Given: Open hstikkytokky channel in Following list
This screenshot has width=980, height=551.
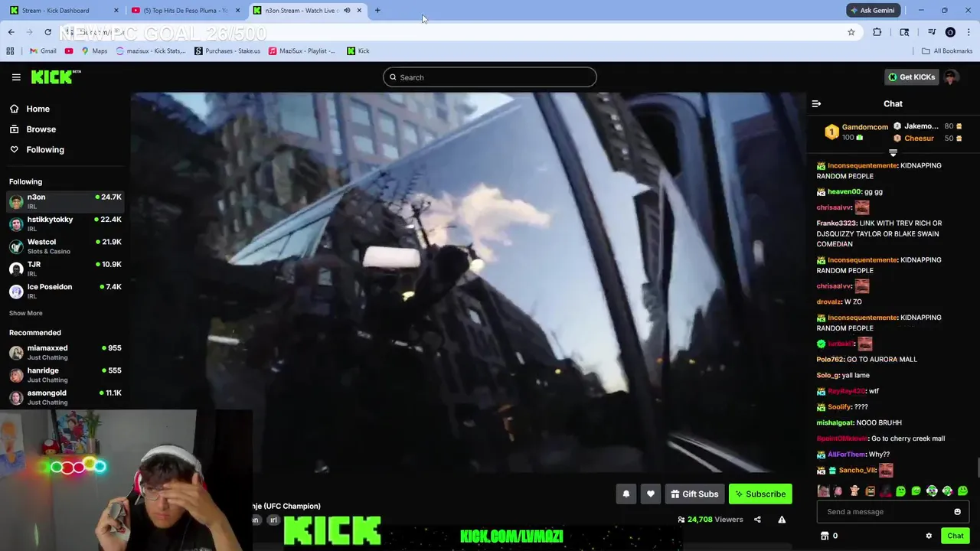Looking at the screenshot, I should [x=65, y=223].
